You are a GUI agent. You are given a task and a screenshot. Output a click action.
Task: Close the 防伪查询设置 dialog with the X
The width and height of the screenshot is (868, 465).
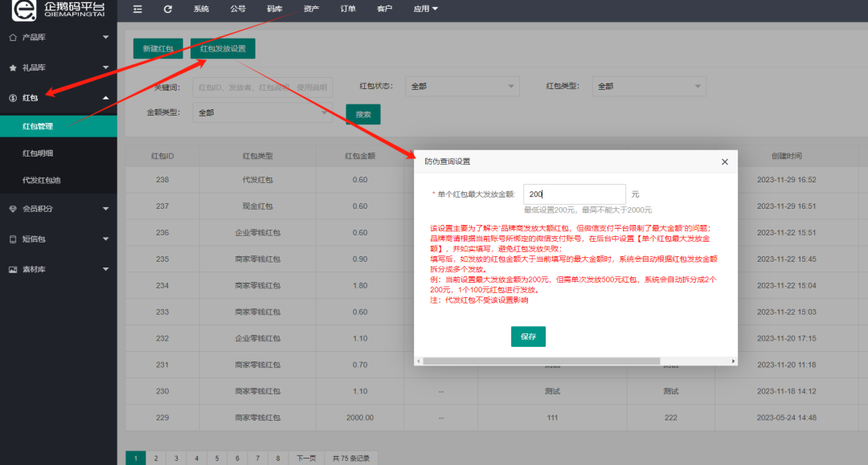pyautogui.click(x=725, y=162)
